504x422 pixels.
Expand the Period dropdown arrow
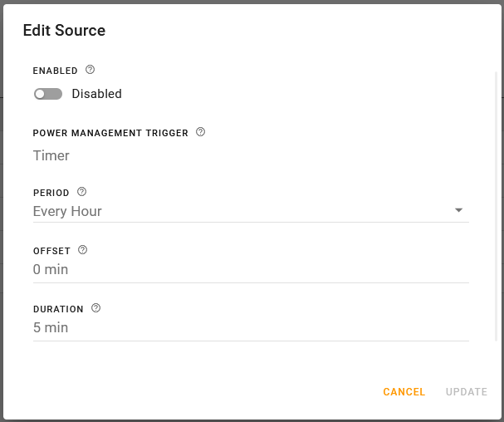[458, 211]
